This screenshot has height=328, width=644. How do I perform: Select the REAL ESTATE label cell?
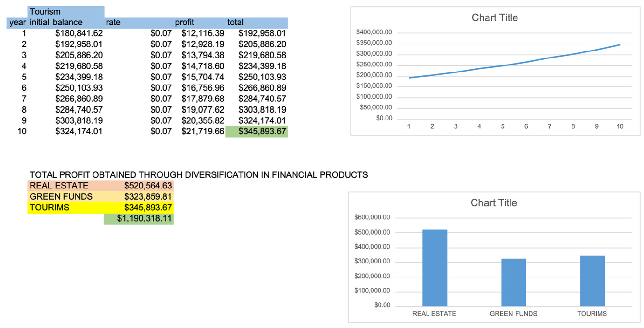(66, 186)
